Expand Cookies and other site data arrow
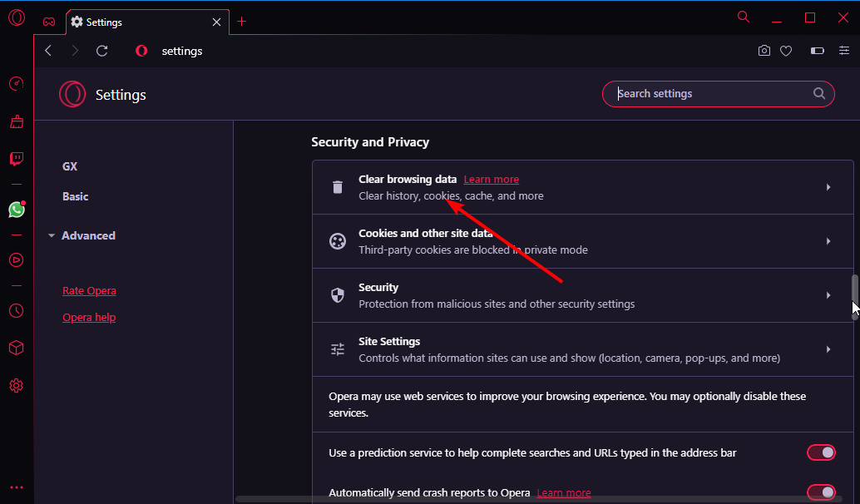The width and height of the screenshot is (860, 504). [x=828, y=241]
